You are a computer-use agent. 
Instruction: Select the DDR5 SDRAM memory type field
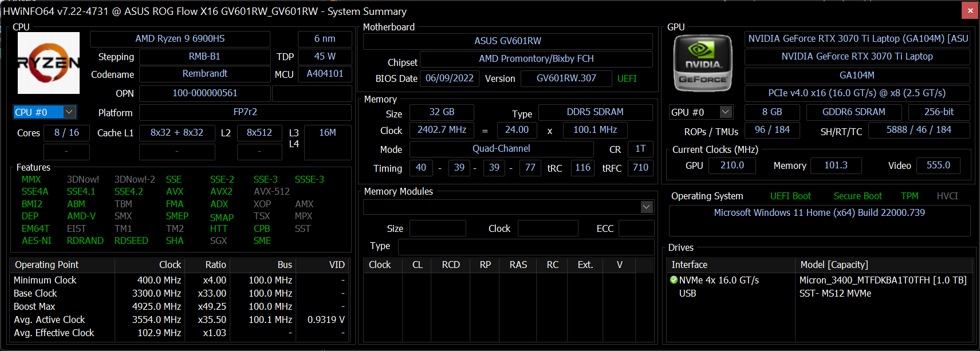tap(595, 112)
